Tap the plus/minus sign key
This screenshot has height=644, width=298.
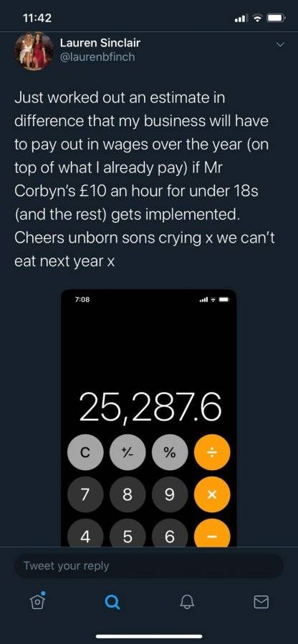[128, 453]
